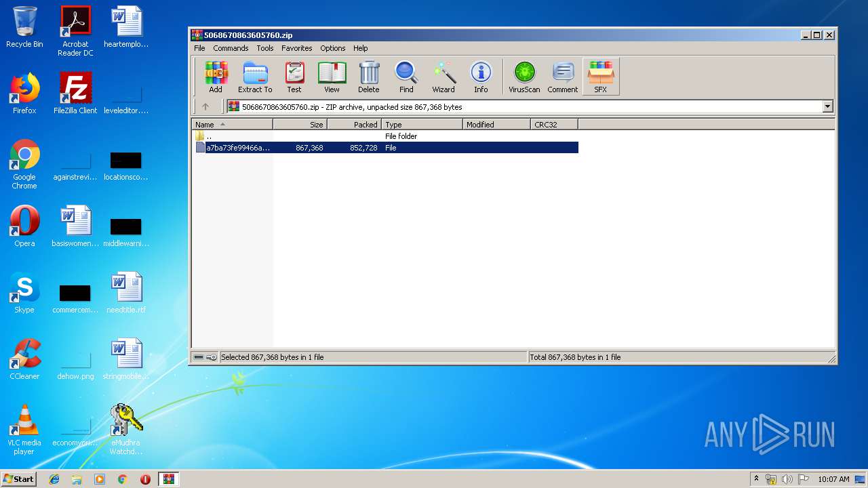Open the View toolbar icon
This screenshot has width=868, height=488.
tap(332, 77)
